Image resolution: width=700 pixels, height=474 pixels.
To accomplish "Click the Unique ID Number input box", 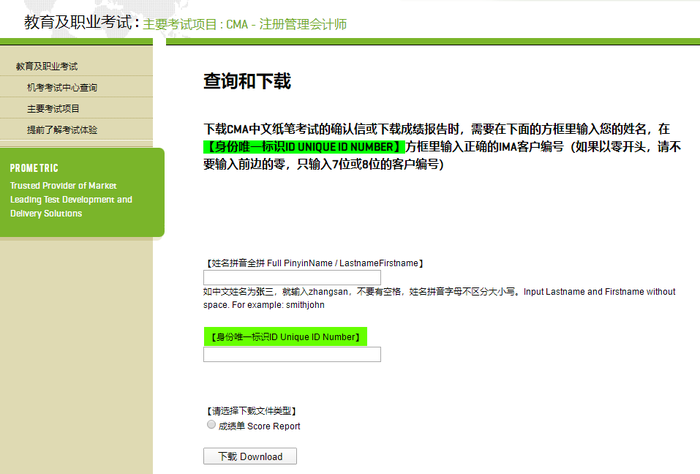I will click(292, 354).
